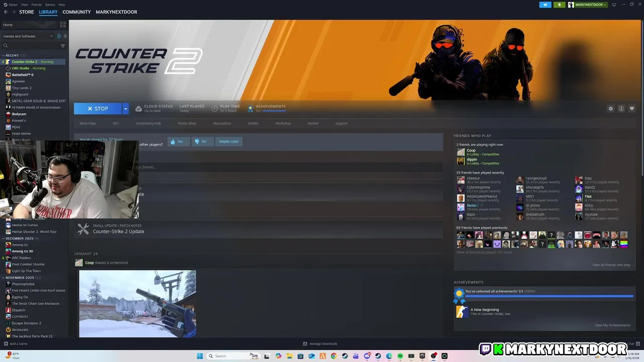Open the library advanced filter icon
Screen dimensions: 644x362
pos(63,46)
